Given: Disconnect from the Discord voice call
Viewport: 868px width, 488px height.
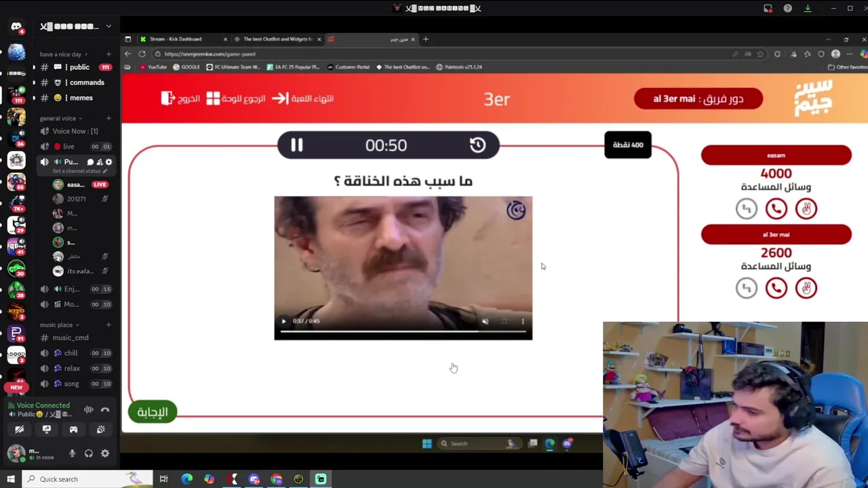Looking at the screenshot, I should click(x=105, y=409).
